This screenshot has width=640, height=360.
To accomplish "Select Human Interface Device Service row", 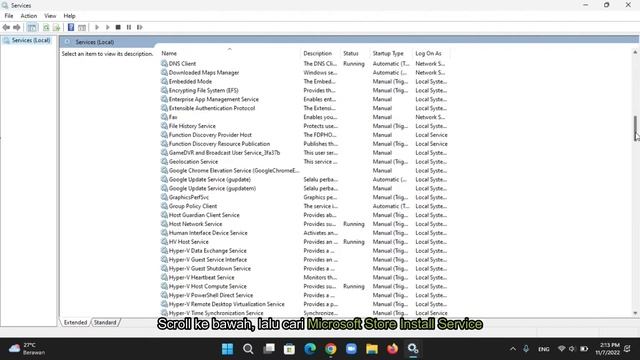I will click(x=304, y=233).
